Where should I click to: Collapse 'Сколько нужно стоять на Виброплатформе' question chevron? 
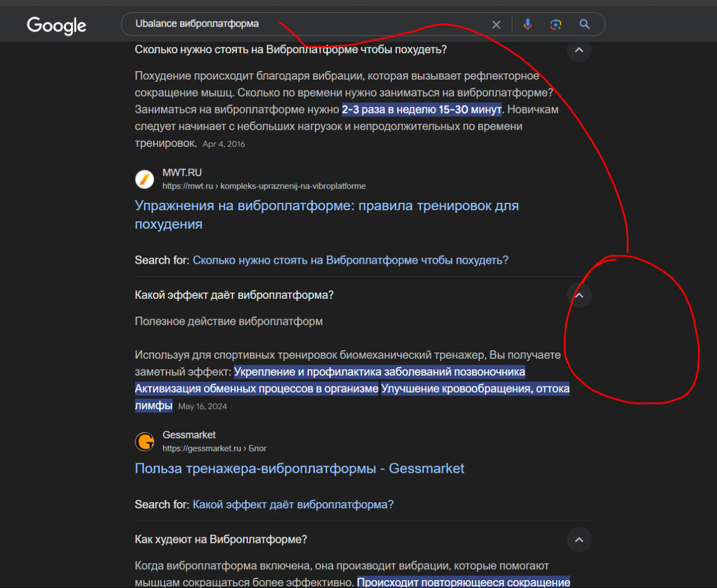(x=579, y=50)
